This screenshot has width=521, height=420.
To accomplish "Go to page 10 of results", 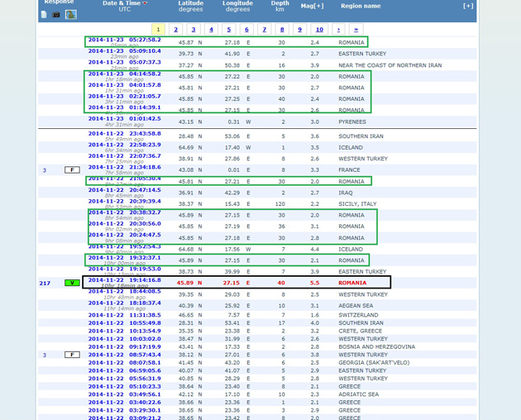I will point(319,30).
